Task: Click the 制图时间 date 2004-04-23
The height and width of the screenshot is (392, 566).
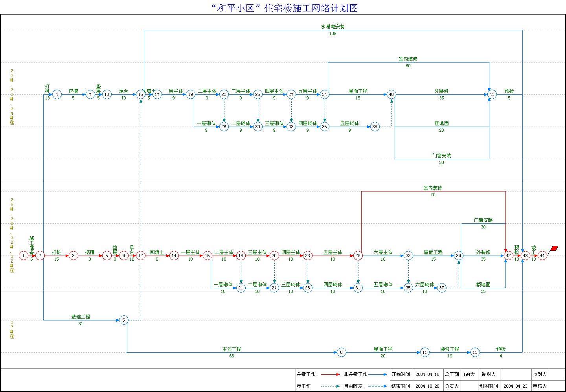Action: coord(515,386)
